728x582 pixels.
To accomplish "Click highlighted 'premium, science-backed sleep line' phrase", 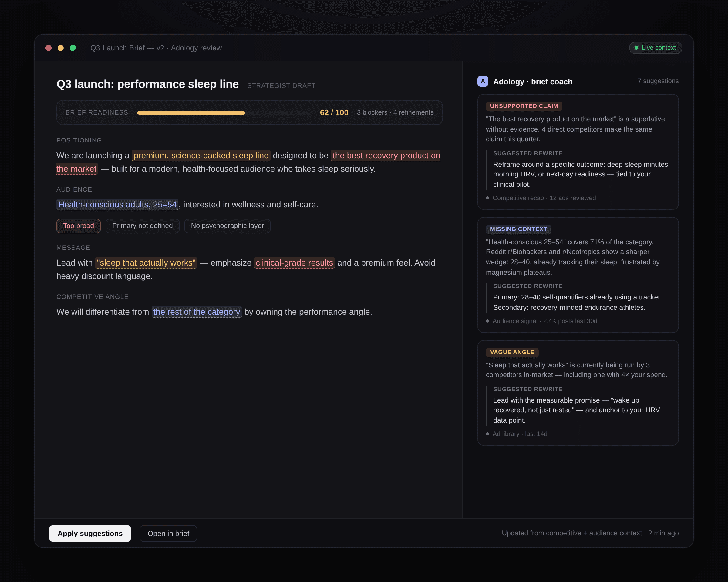I will tap(201, 156).
